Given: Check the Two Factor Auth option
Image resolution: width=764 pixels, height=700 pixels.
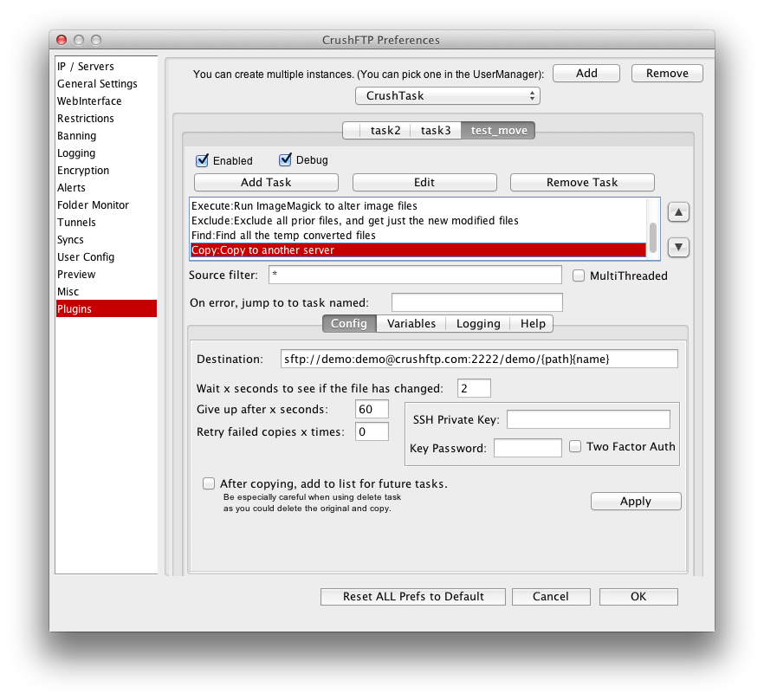Looking at the screenshot, I should click(x=575, y=446).
